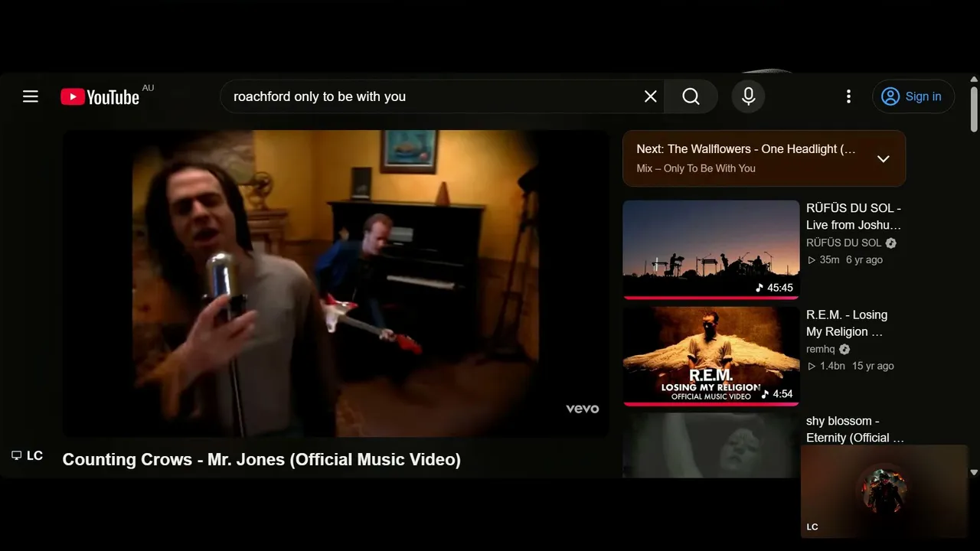
Task: Click the Counting Crows - Mr. Jones video title
Action: (x=262, y=459)
